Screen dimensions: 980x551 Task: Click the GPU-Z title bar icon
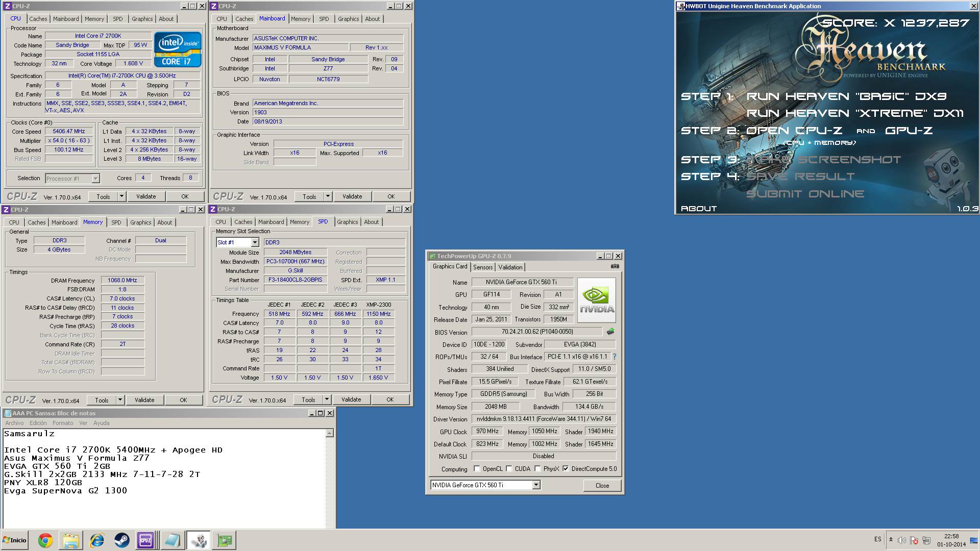point(432,256)
